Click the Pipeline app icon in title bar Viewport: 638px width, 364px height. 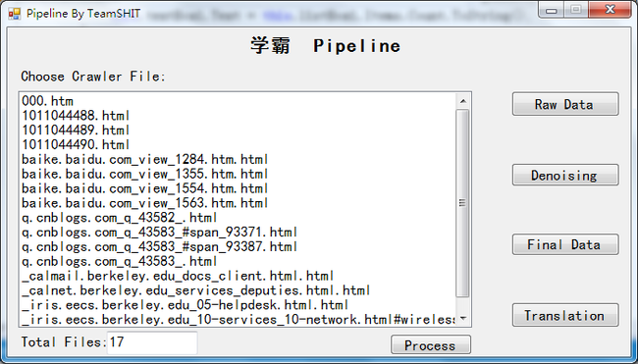tap(14, 14)
